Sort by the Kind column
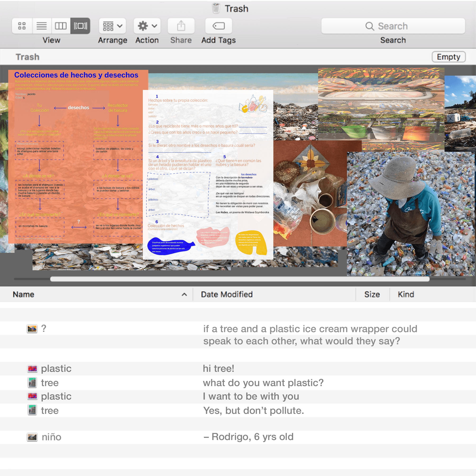476x476 pixels. click(x=406, y=294)
